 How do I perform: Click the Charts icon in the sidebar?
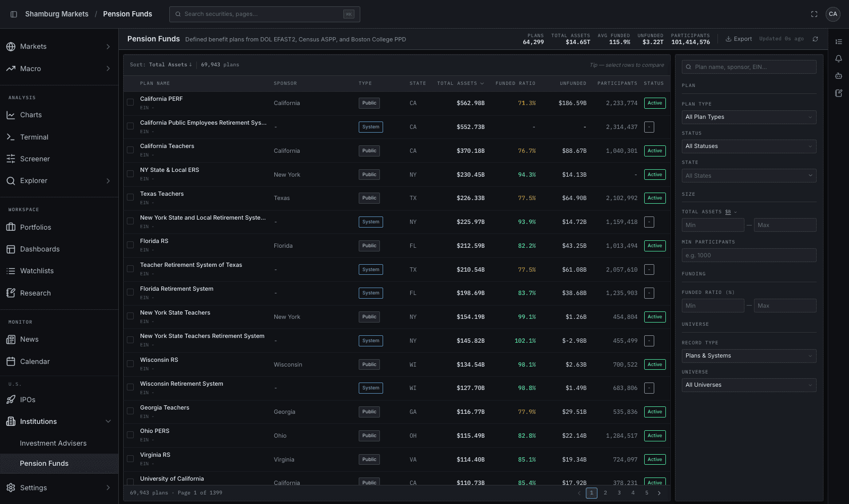11,115
